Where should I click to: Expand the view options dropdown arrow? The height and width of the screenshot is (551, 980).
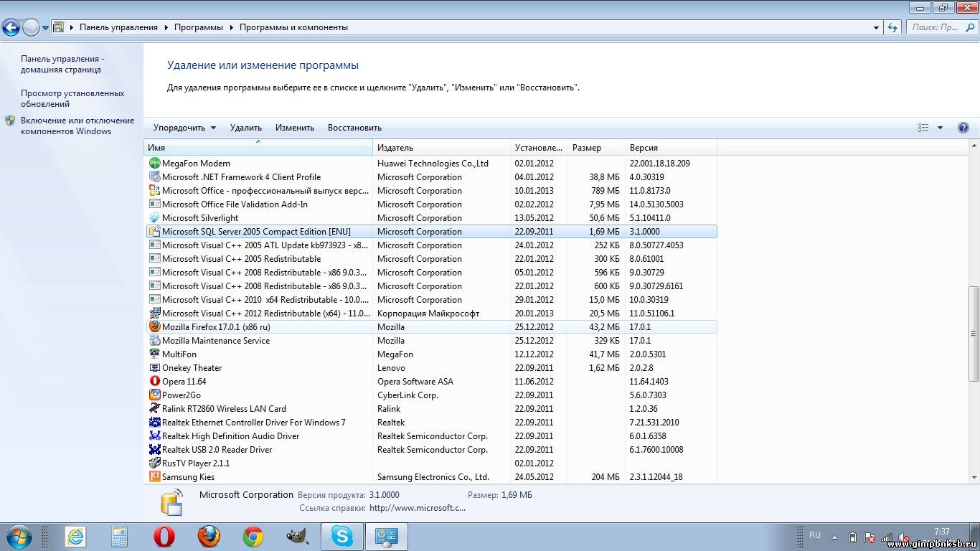coord(941,128)
